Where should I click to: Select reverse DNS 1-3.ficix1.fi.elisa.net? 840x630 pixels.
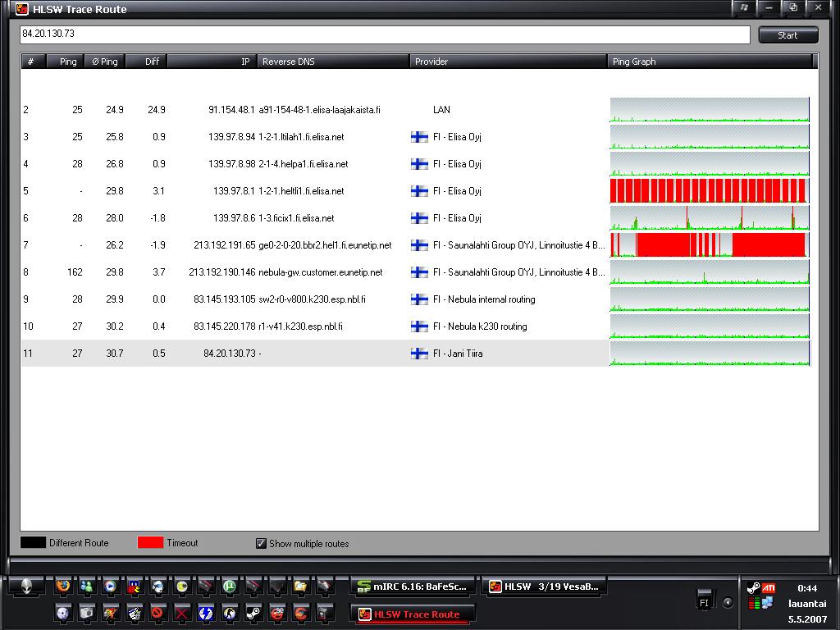pyautogui.click(x=296, y=218)
